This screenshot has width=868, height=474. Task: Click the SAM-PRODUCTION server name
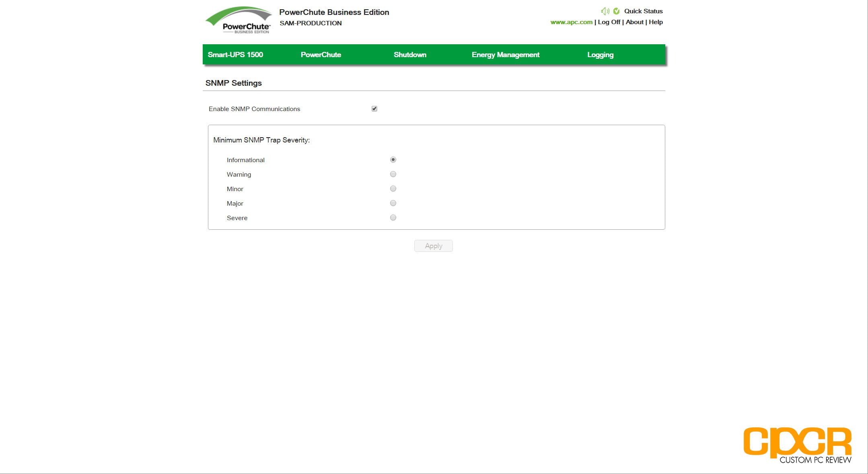coord(311,23)
